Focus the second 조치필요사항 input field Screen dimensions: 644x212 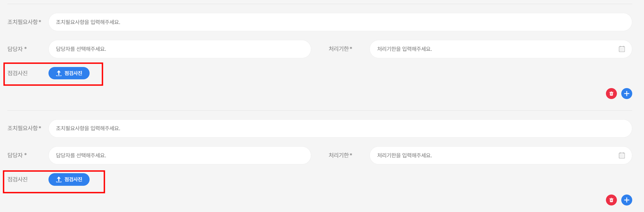pyautogui.click(x=340, y=128)
